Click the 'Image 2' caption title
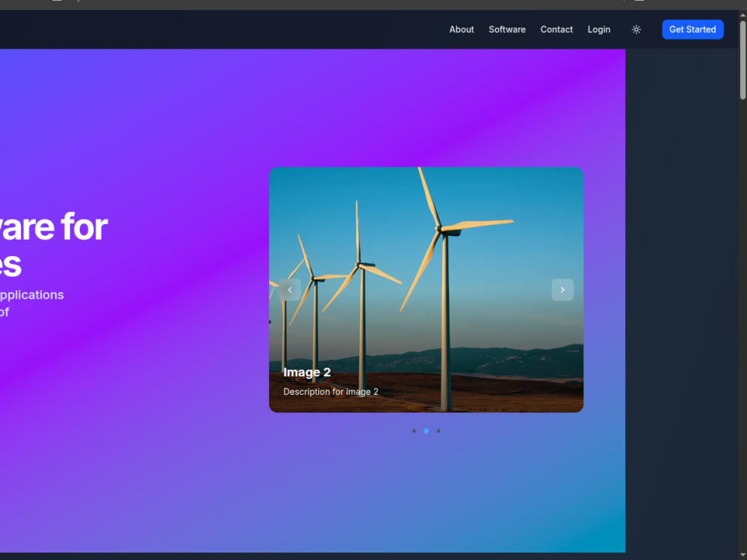The height and width of the screenshot is (560, 747). [x=307, y=373]
